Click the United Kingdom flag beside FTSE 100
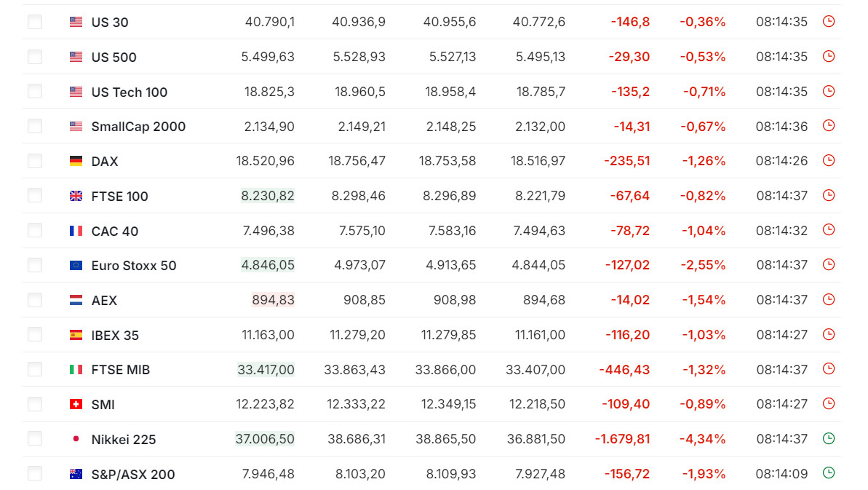The height and width of the screenshot is (490, 868). pyautogui.click(x=76, y=196)
